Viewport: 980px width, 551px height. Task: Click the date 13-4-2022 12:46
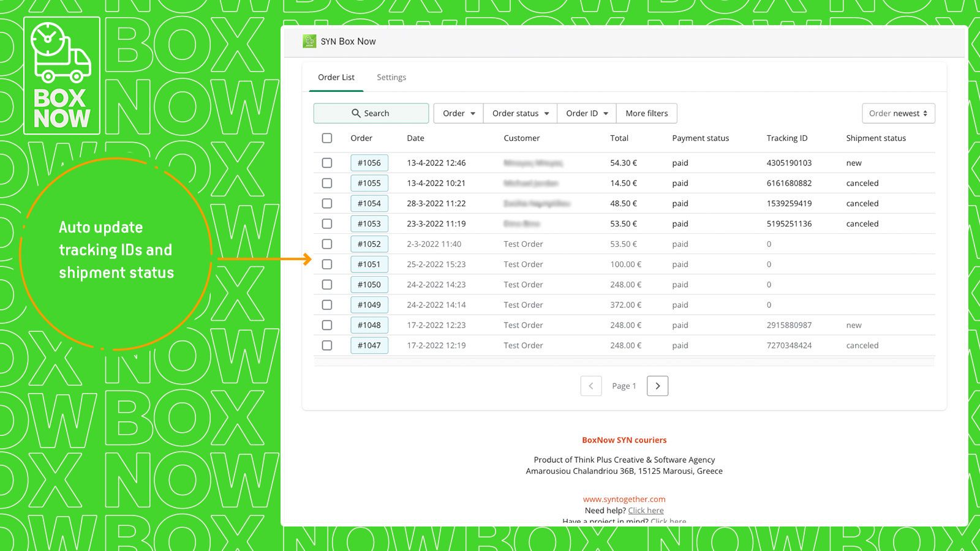coord(436,163)
